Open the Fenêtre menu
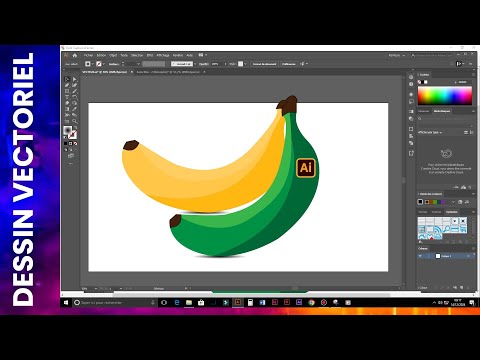Viewport: 480px width, 360px height. 178,55
